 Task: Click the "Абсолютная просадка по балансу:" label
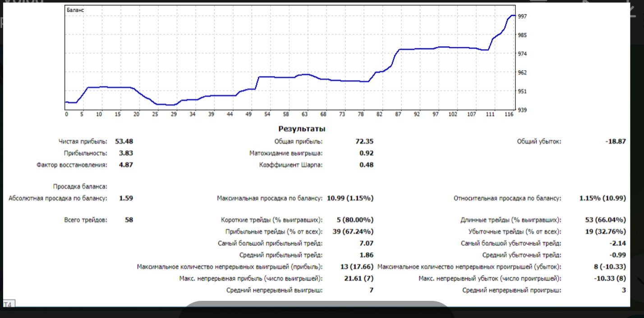[x=58, y=198]
